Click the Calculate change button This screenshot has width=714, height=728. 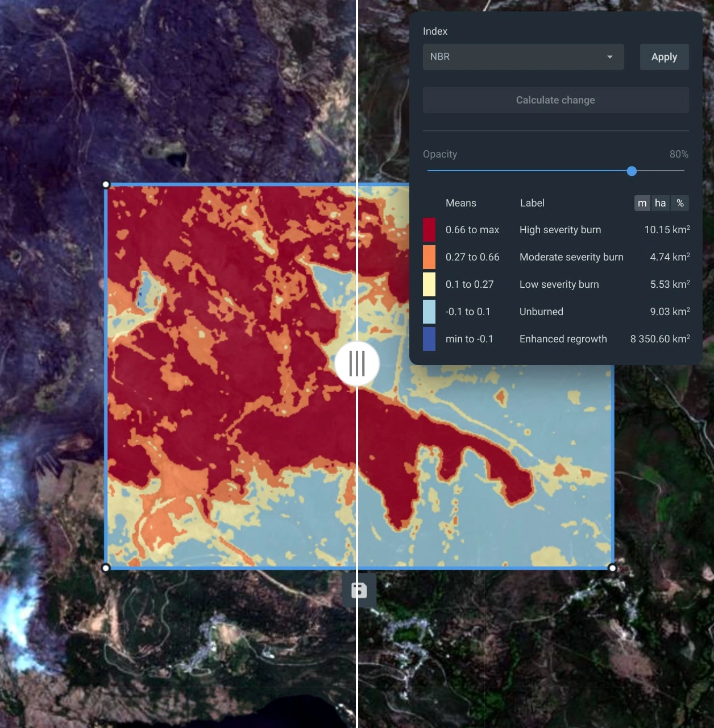point(555,100)
